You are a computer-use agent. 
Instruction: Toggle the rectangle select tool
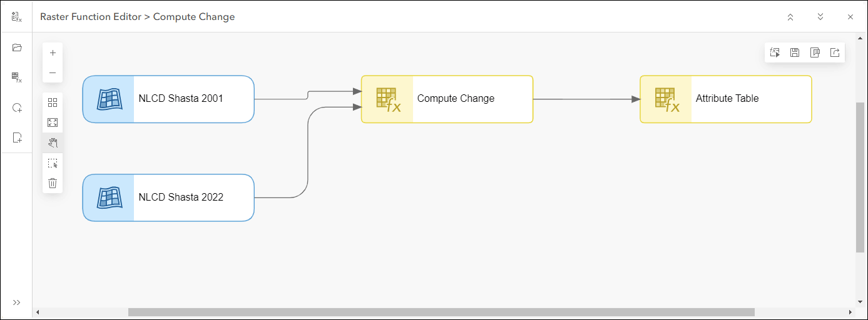(53, 163)
